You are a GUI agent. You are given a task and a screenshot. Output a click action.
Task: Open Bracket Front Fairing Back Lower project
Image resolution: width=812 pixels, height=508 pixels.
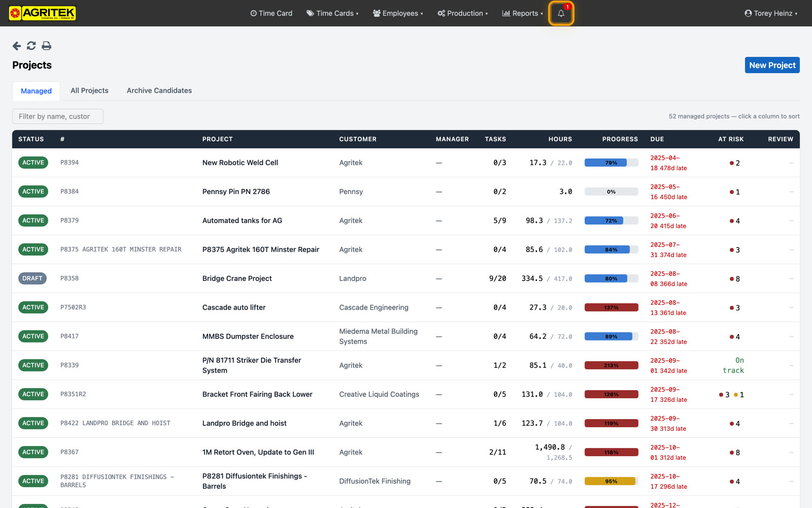pyautogui.click(x=257, y=394)
